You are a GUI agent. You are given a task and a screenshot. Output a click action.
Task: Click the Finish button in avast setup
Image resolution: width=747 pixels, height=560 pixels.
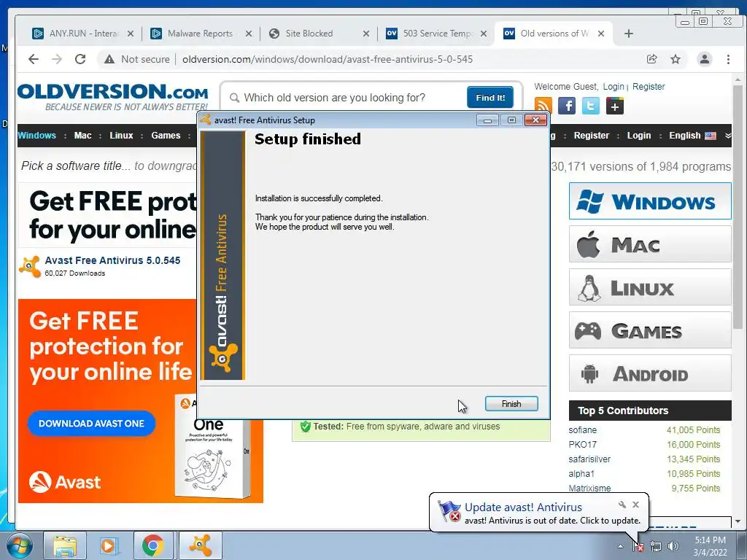(511, 404)
